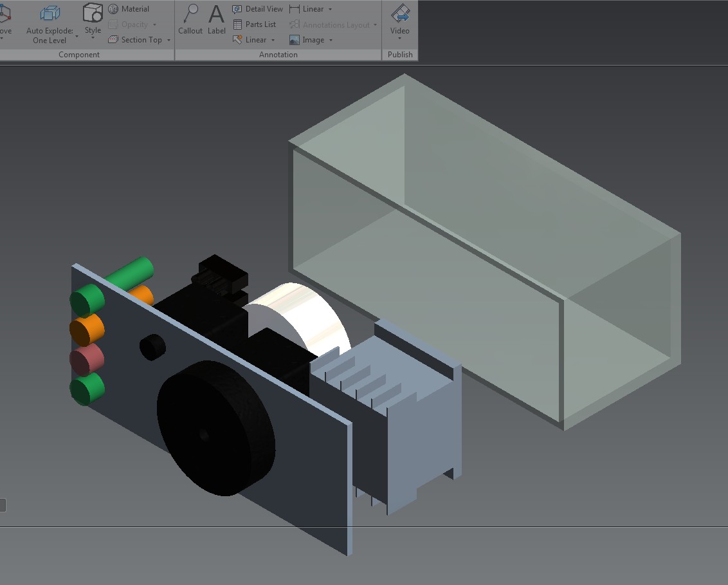728x585 pixels.
Task: Click the Annotation panel title
Action: point(278,54)
